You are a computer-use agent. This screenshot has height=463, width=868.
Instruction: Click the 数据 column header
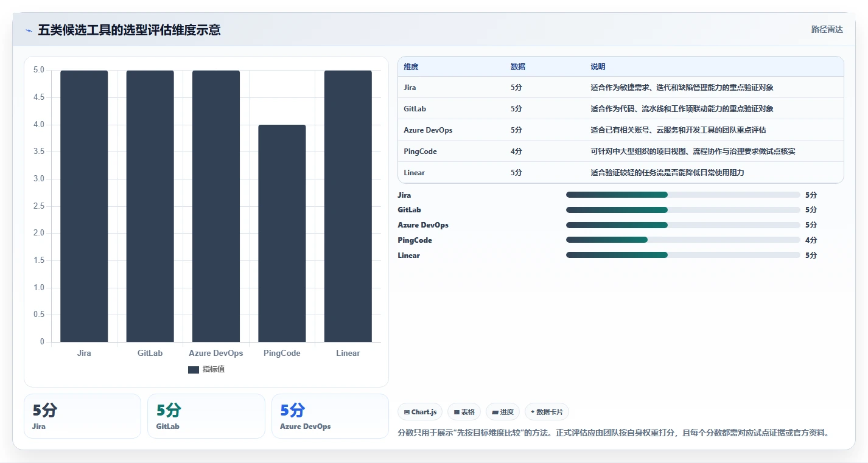pos(518,67)
